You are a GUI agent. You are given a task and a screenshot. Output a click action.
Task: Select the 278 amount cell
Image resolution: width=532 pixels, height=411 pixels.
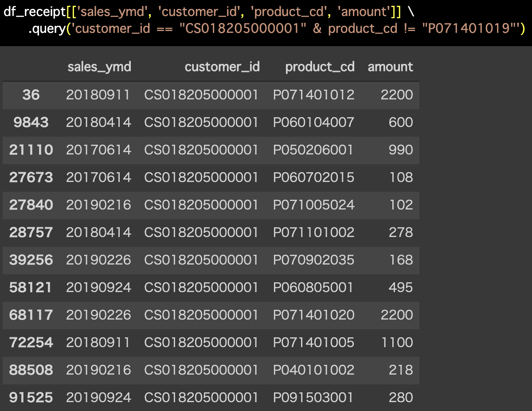click(x=401, y=232)
